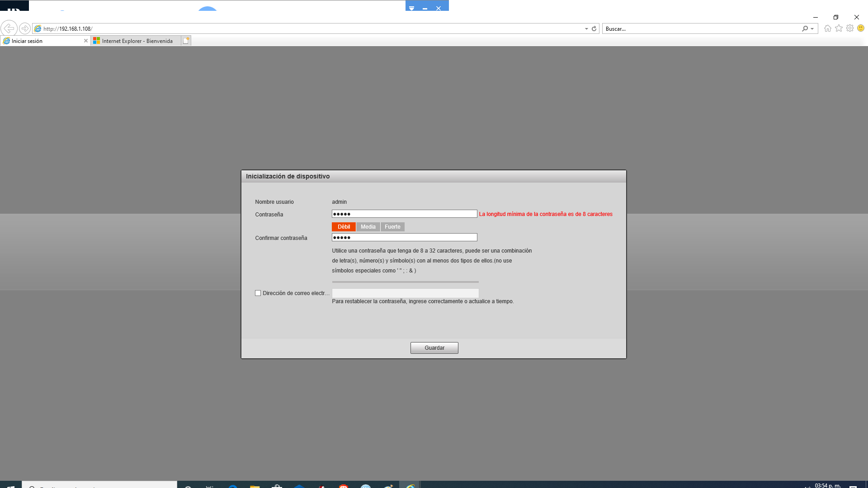Open the Favorites star icon
Screen dimensions: 868x488
coord(839,28)
